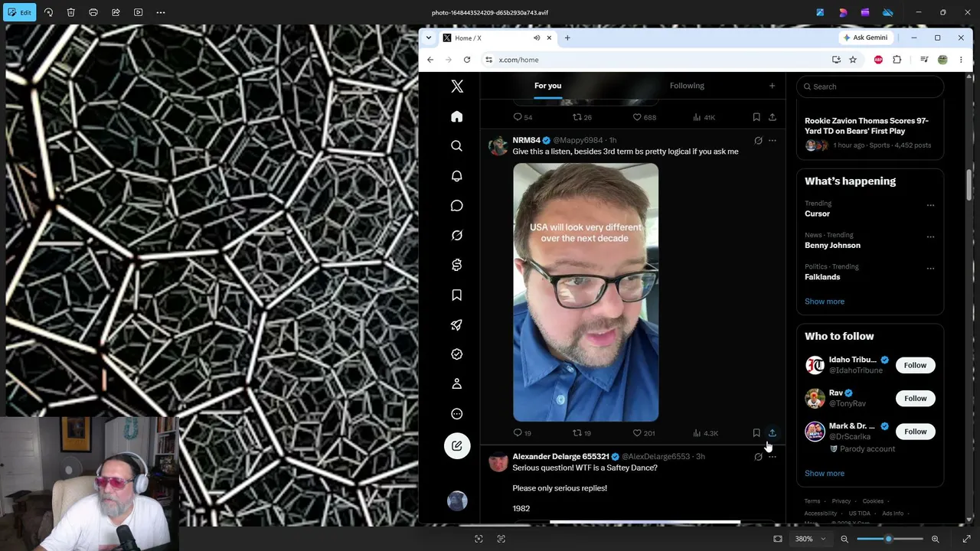Open Grok in X sidebar

[x=457, y=236]
